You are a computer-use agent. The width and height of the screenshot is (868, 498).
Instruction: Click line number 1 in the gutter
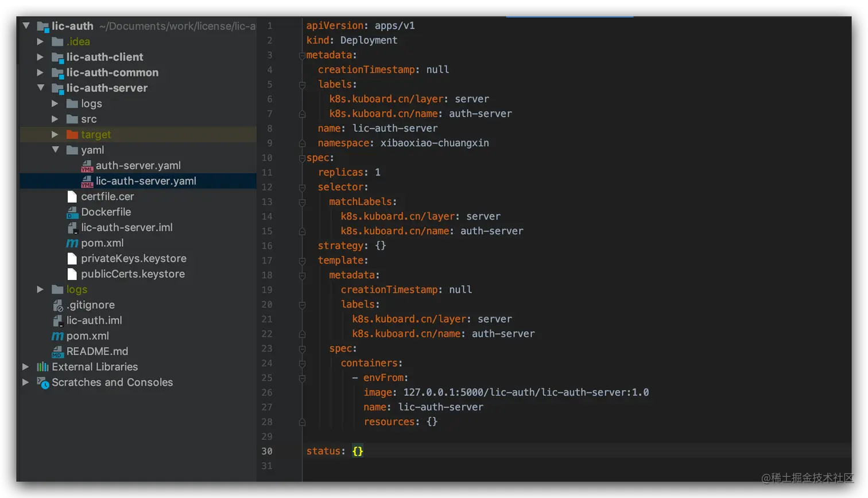coord(269,26)
